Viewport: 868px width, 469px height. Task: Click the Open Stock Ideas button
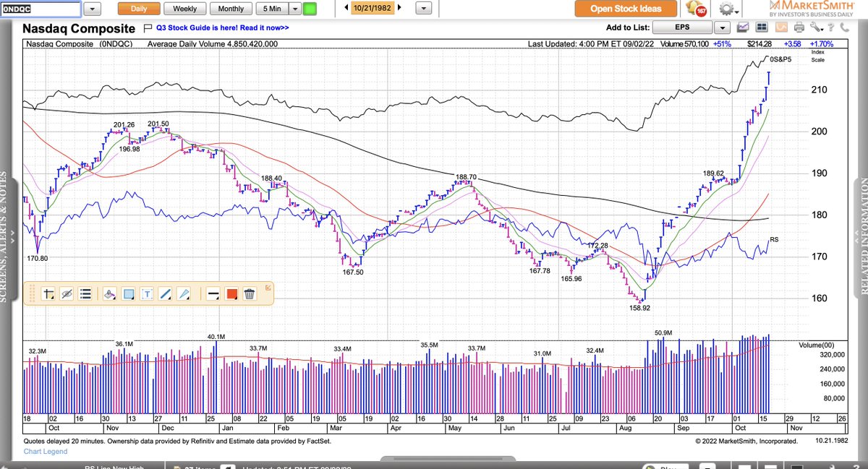click(x=627, y=9)
